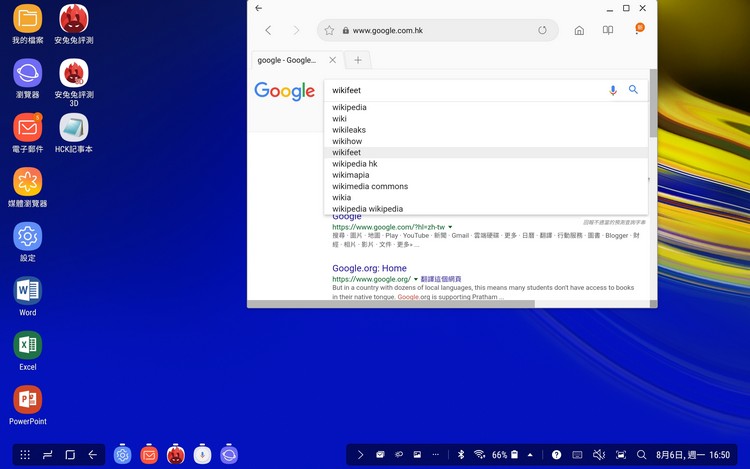The height and width of the screenshot is (469, 750).
Task: Click the 翻譯這個網頁 translate link
Action: [441, 279]
